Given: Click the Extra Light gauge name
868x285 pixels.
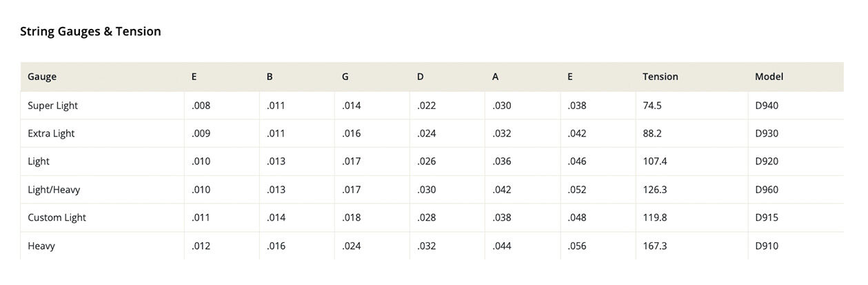Looking at the screenshot, I should [x=51, y=133].
